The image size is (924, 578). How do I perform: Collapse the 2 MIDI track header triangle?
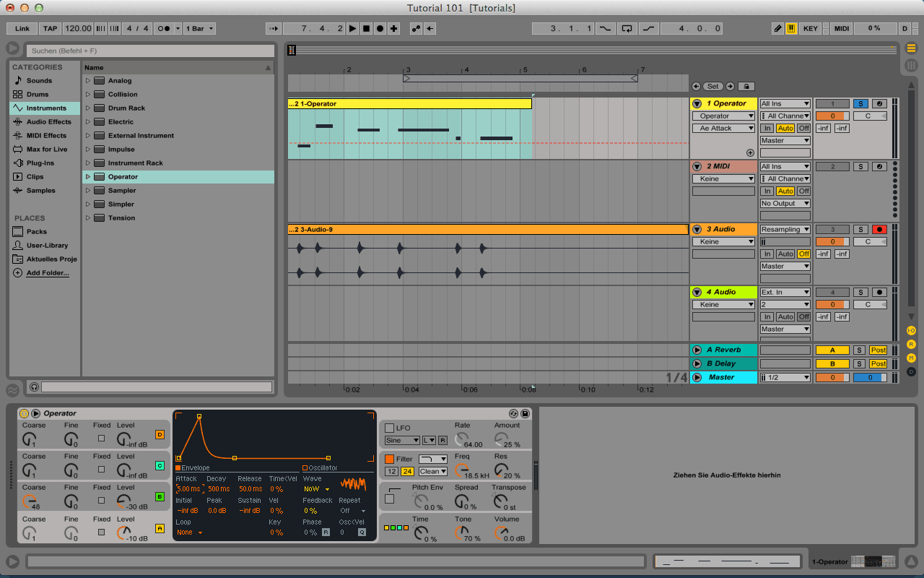coord(697,165)
